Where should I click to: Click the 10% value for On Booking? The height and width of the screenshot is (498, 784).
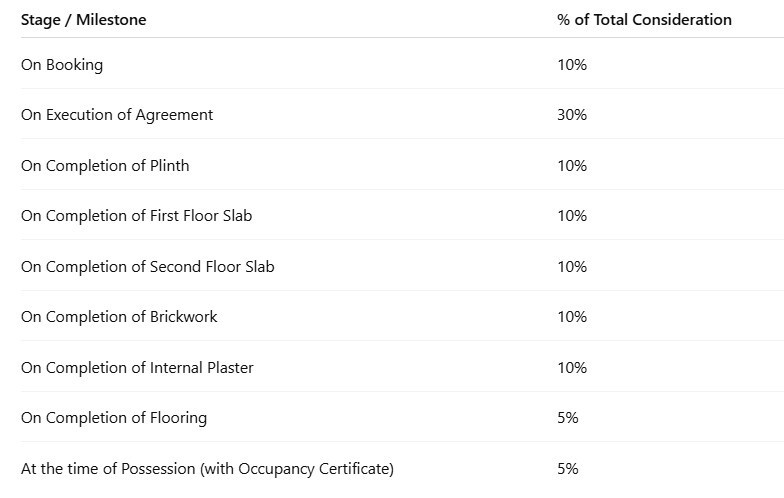[x=572, y=65]
